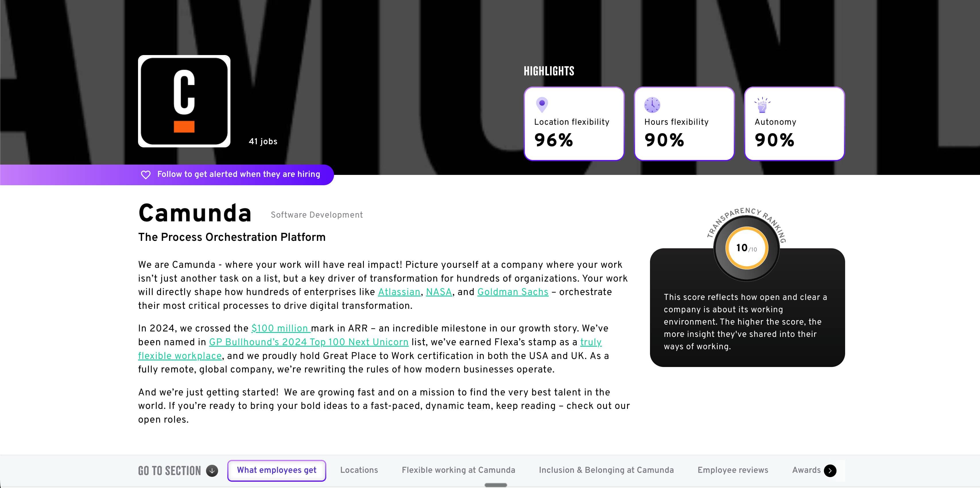Click the Location flexibility pin icon
The image size is (980, 488).
pyautogui.click(x=542, y=105)
